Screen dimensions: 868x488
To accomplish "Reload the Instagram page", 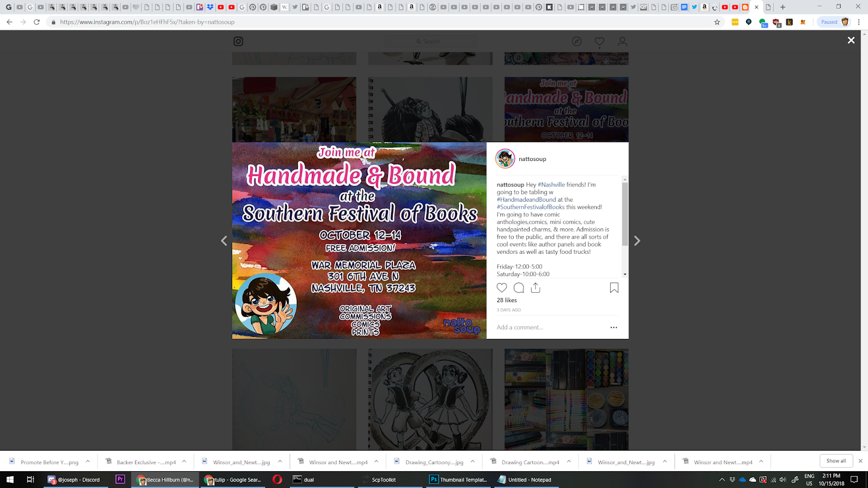I will 37,22.
